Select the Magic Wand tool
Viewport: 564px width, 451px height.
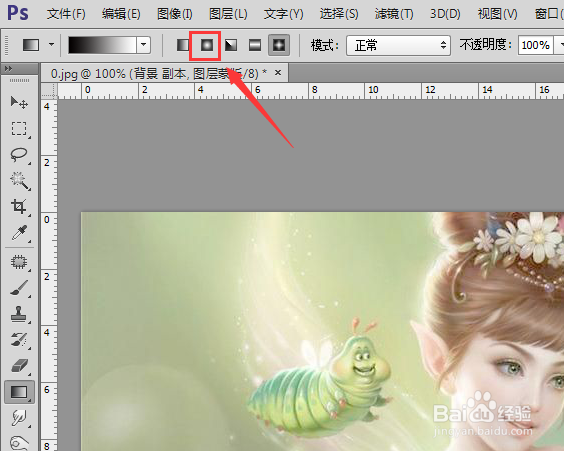point(20,181)
